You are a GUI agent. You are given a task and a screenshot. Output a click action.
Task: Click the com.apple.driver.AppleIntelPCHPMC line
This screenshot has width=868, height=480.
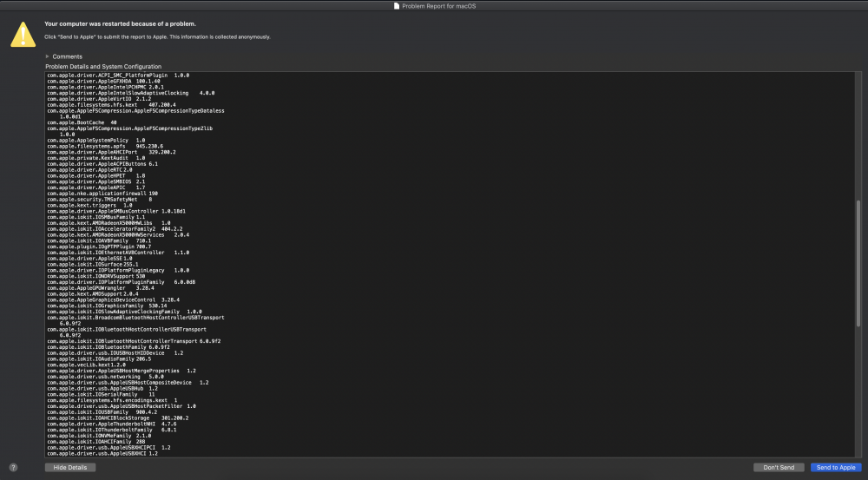coord(105,87)
